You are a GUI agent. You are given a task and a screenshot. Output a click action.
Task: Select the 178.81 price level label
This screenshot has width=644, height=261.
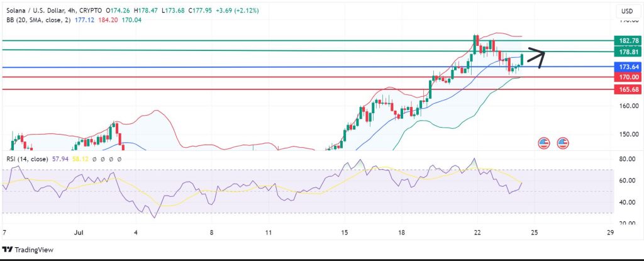[628, 52]
